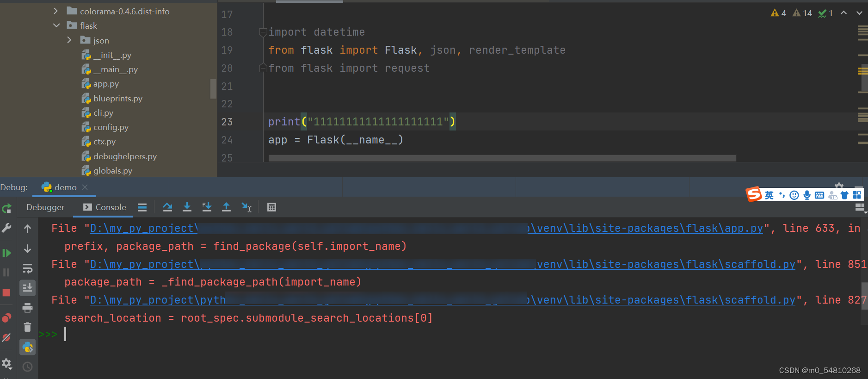
Task: Click the Run to Cursor icon
Action: point(246,207)
